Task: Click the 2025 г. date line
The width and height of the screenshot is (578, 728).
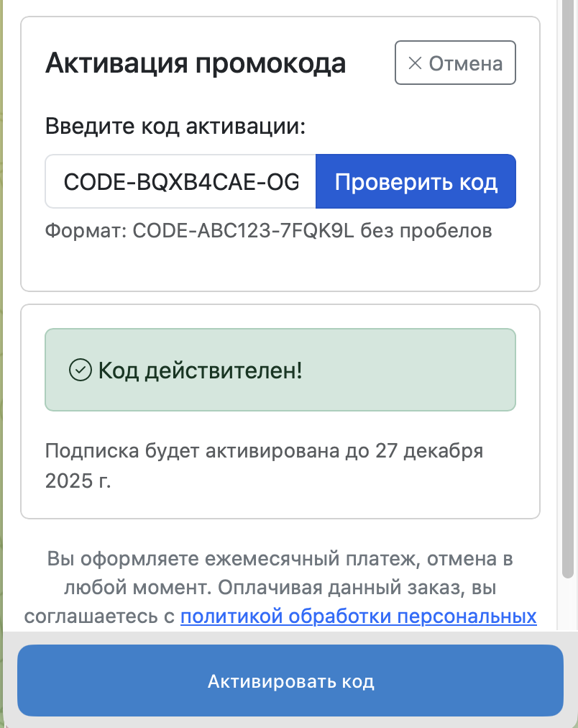Action: [78, 481]
